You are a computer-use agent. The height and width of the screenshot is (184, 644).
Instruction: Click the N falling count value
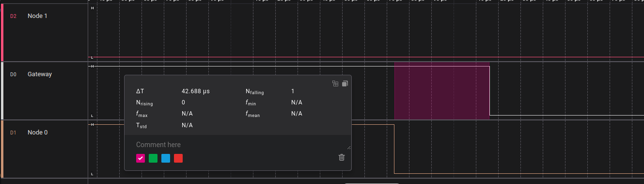tap(293, 91)
